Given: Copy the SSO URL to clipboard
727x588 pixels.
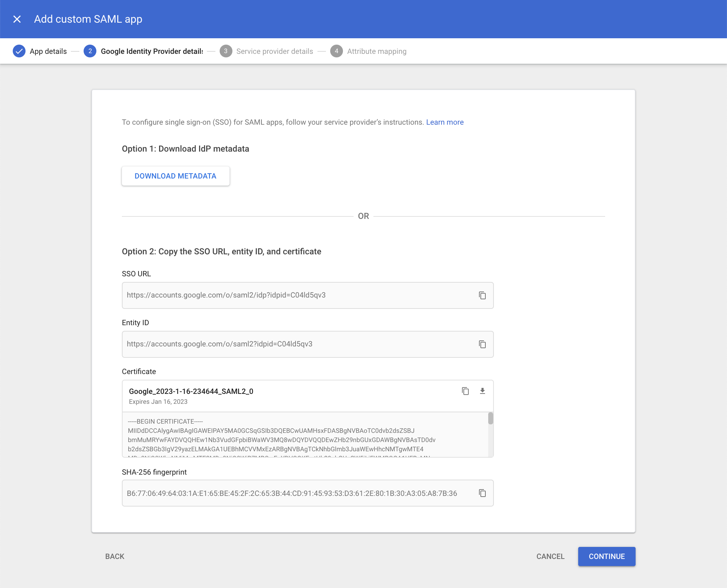Looking at the screenshot, I should [482, 295].
